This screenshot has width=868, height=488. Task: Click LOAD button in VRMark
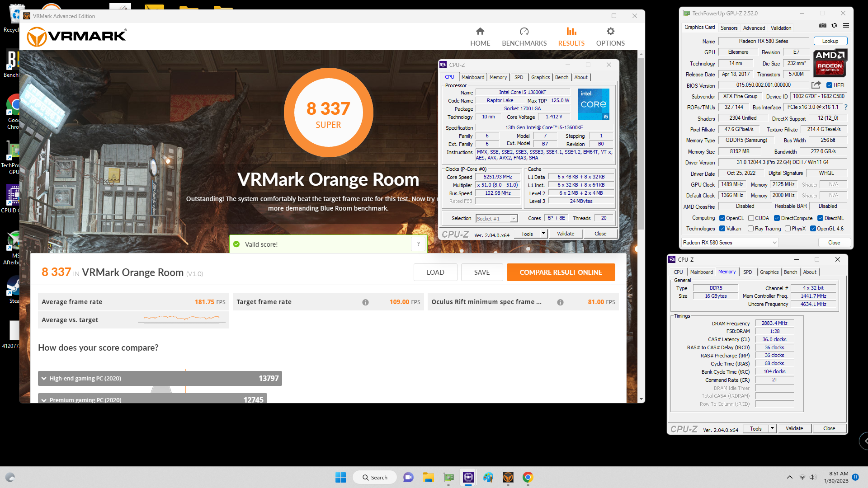435,272
